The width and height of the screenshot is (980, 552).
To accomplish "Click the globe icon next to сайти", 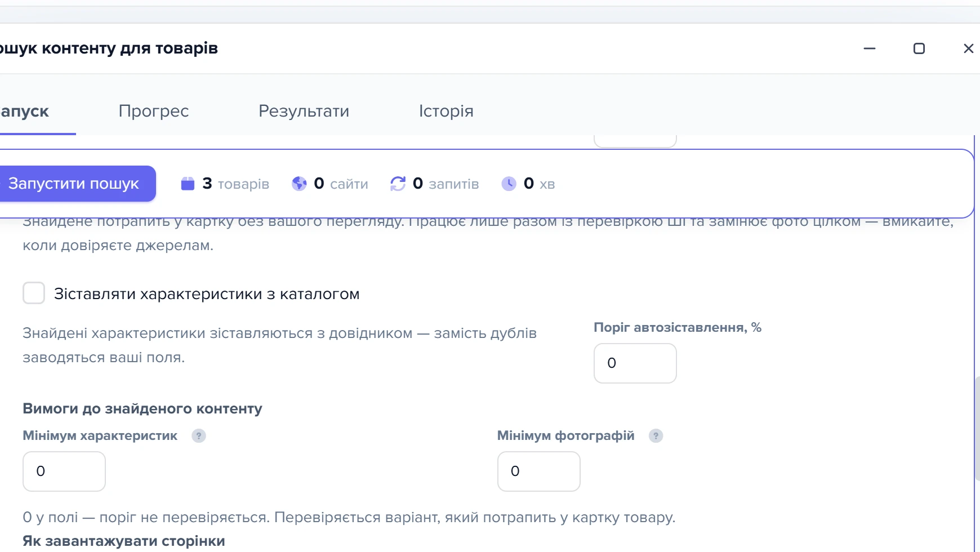I will point(299,184).
